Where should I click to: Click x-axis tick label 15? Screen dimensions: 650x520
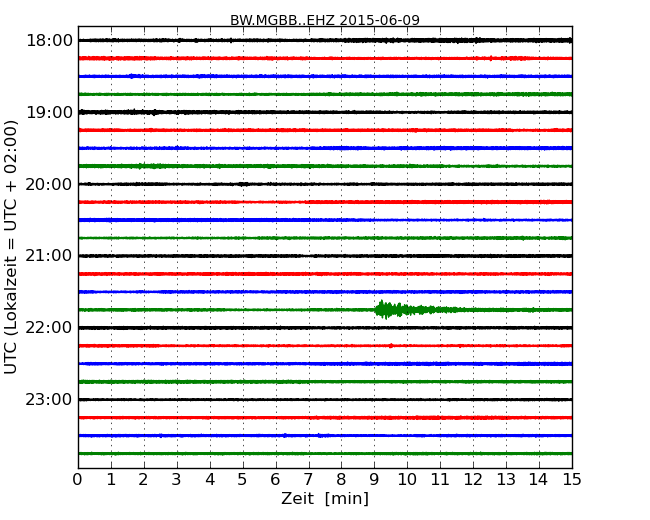572,480
